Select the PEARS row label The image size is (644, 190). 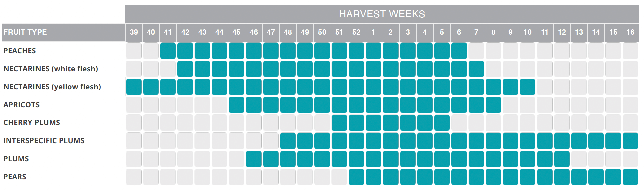pyautogui.click(x=15, y=177)
